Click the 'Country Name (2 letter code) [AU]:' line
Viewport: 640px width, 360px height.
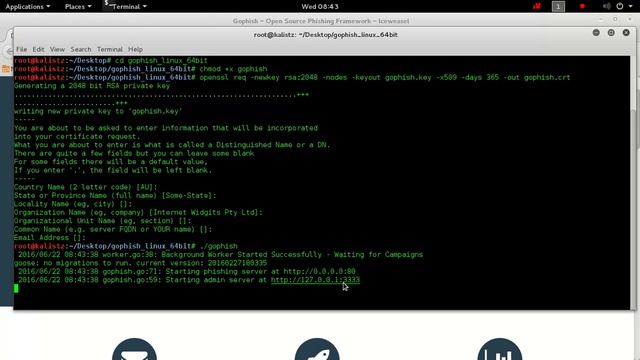pos(85,187)
